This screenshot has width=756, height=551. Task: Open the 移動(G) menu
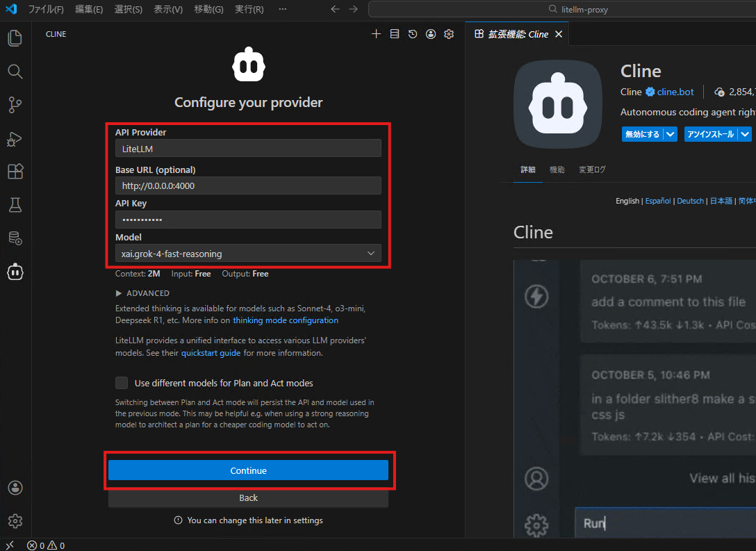(x=208, y=9)
